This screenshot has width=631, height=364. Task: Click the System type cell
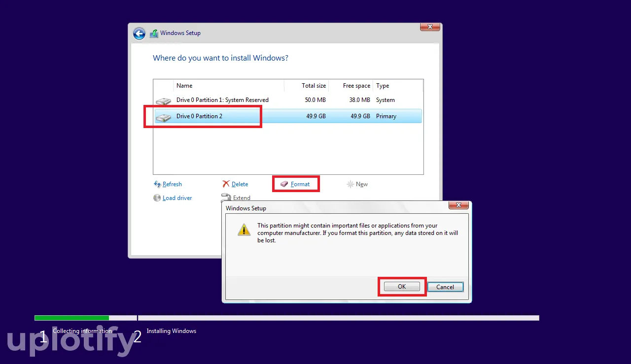(x=386, y=100)
